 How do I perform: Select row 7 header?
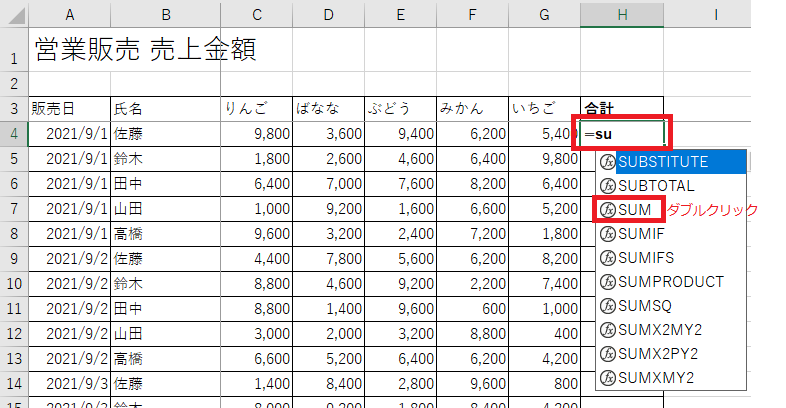click(x=13, y=206)
